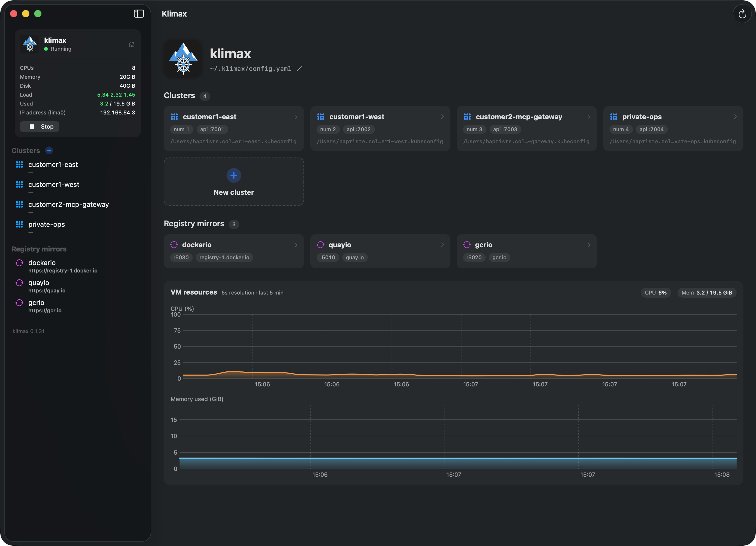756x546 pixels.
Task: Open dockerio mirror card chevron
Action: pos(296,245)
